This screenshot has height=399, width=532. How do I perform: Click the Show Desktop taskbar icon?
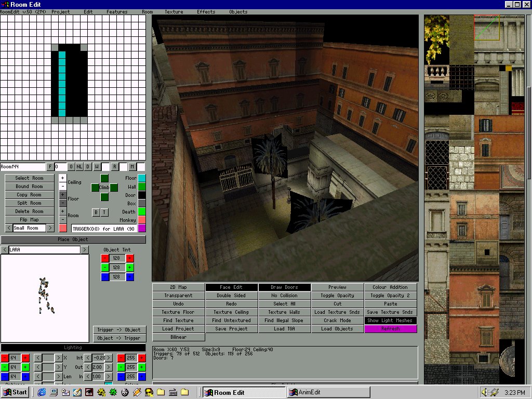pyautogui.click(x=54, y=392)
